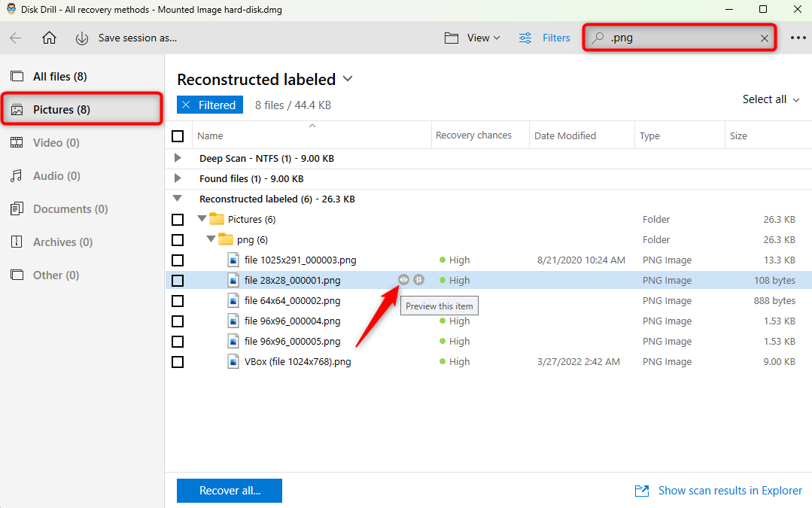
Task: Select Video (0) category
Action: [x=82, y=142]
